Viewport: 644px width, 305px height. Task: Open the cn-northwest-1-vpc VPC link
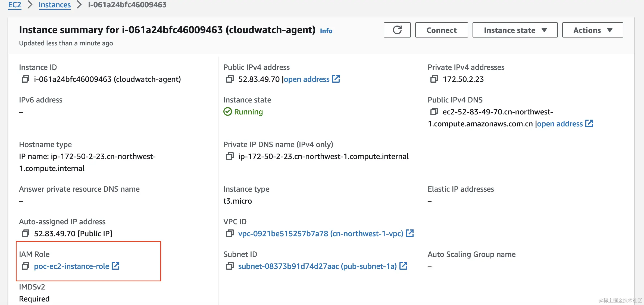tap(321, 234)
